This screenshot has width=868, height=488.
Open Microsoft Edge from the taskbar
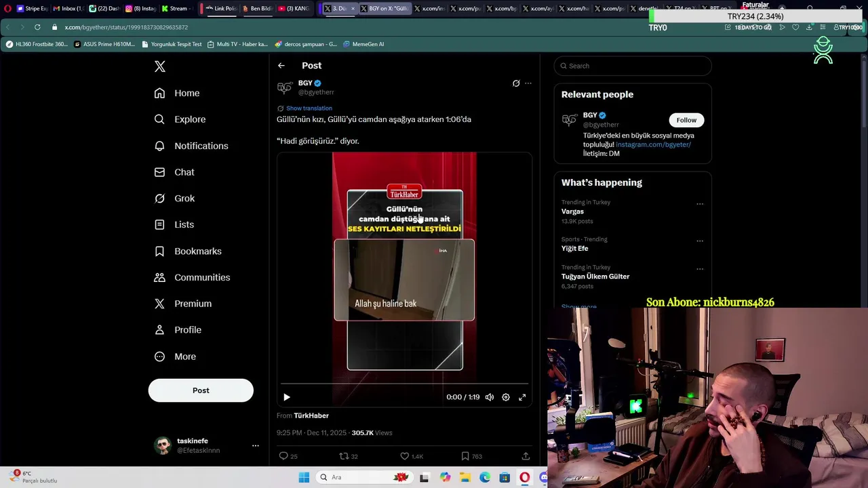(485, 477)
